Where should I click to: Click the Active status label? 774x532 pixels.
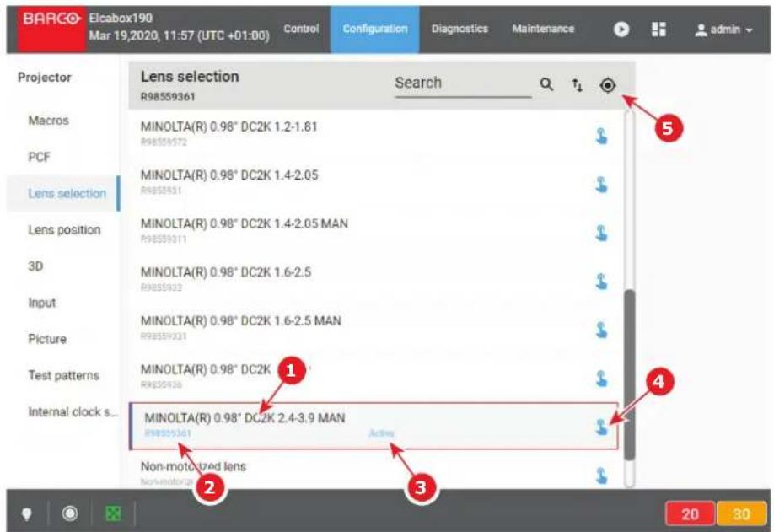(x=381, y=433)
